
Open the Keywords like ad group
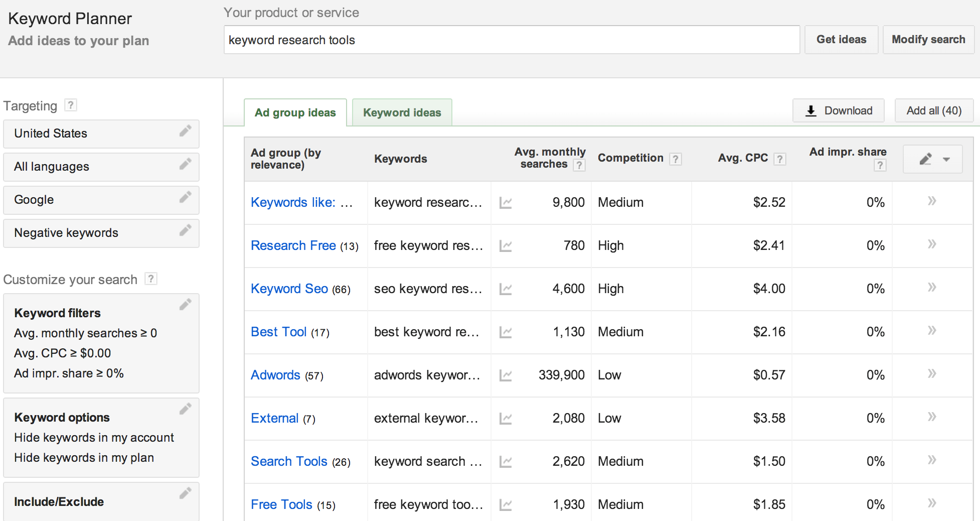click(301, 202)
